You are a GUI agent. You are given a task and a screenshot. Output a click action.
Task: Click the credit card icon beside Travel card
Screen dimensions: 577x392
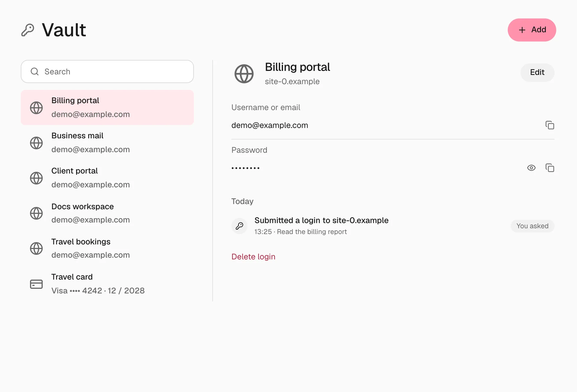click(x=36, y=284)
